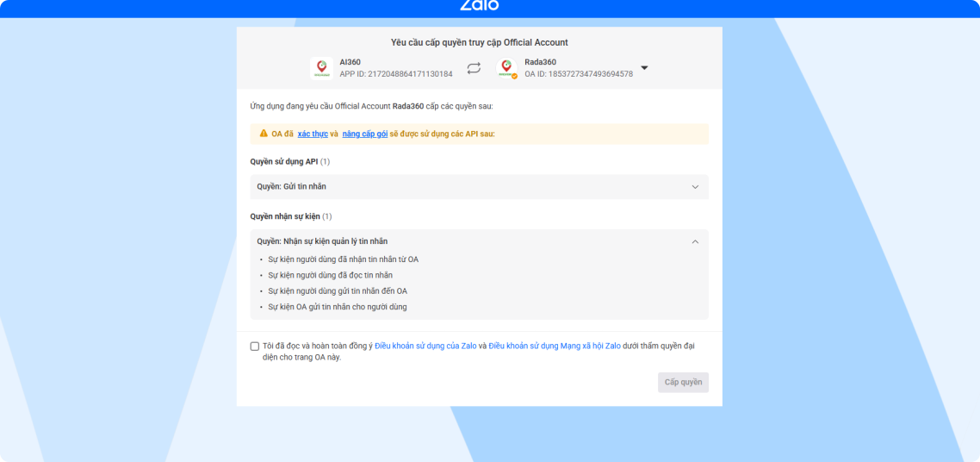Tick the terms agreement checkbox
This screenshot has height=462, width=980.
pos(255,346)
